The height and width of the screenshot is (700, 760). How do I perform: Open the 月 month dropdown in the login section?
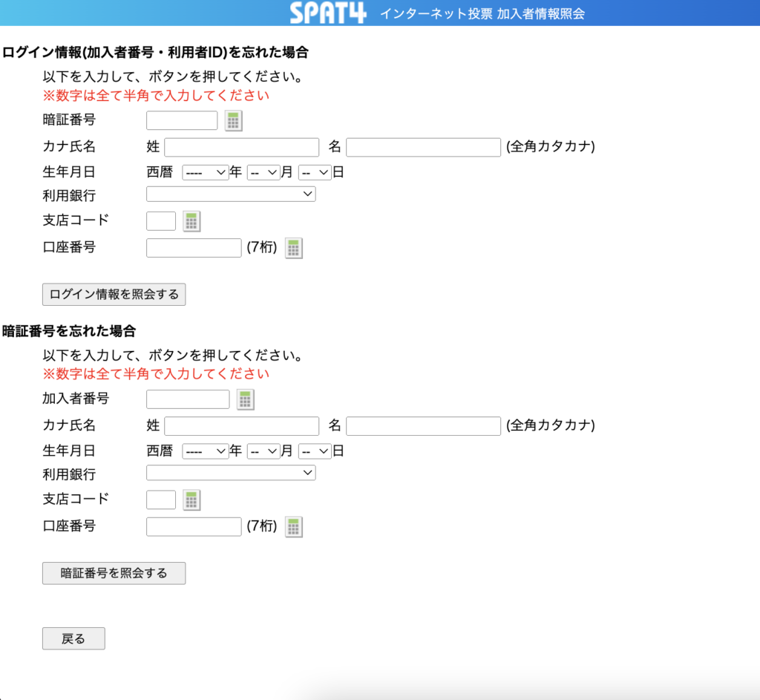click(263, 171)
